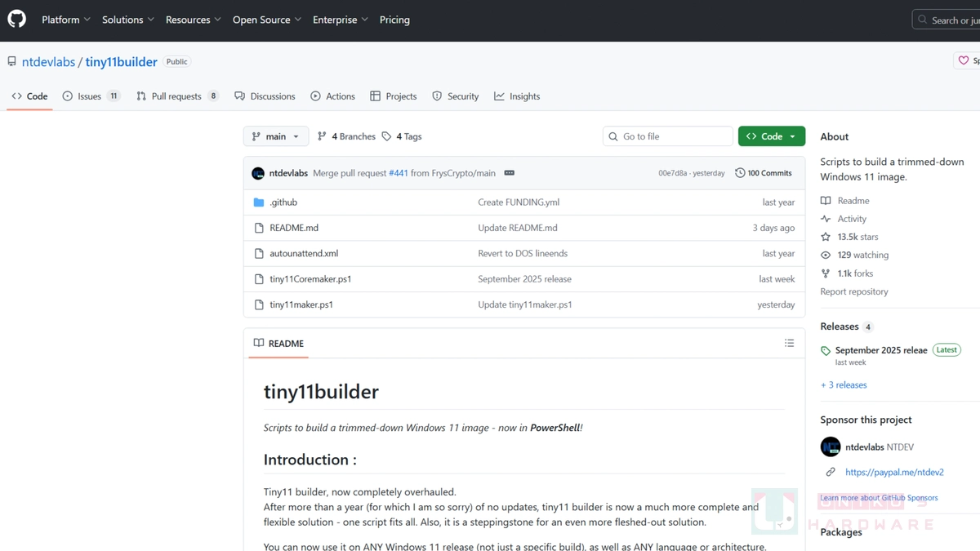Expand commit message details ellipsis
980x551 pixels.
(x=510, y=173)
